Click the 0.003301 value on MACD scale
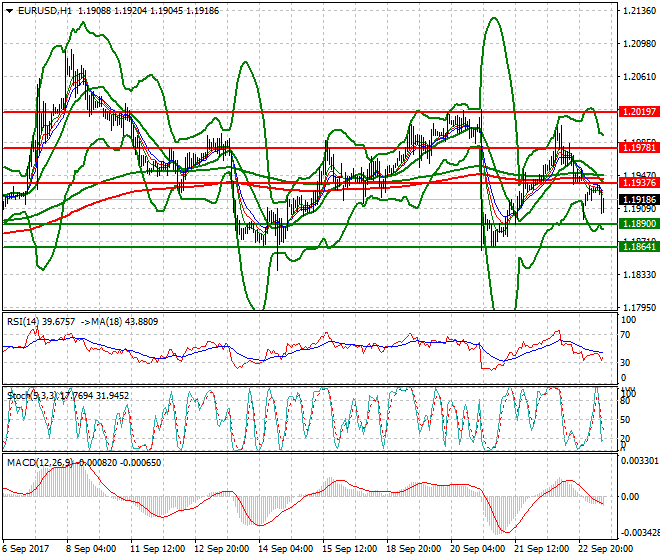660x560 pixels. 638,464
